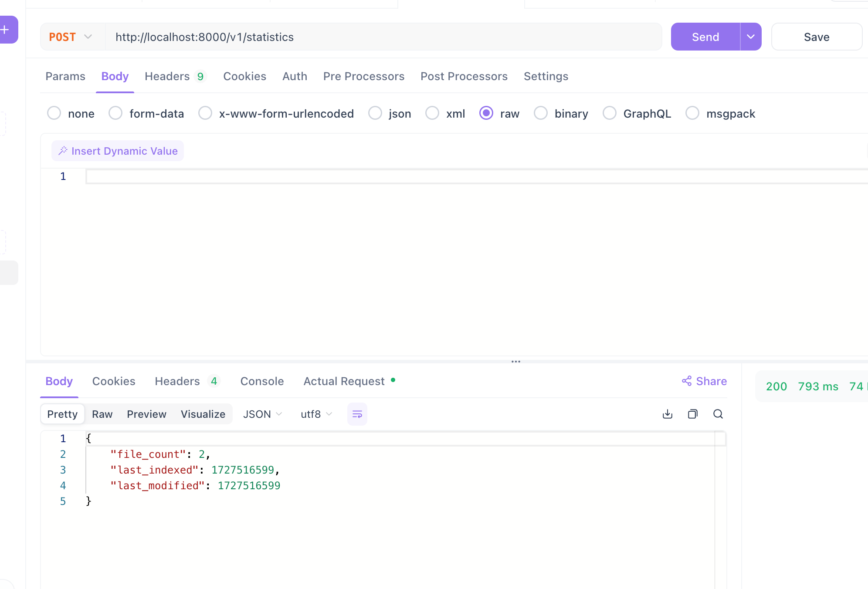Click the search response magnifier icon

tap(718, 414)
